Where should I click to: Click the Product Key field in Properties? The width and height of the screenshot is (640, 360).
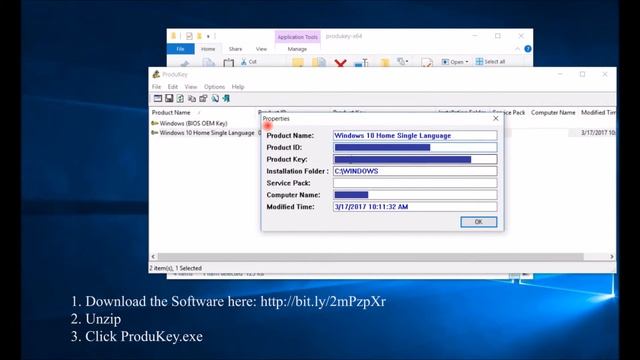[415, 159]
